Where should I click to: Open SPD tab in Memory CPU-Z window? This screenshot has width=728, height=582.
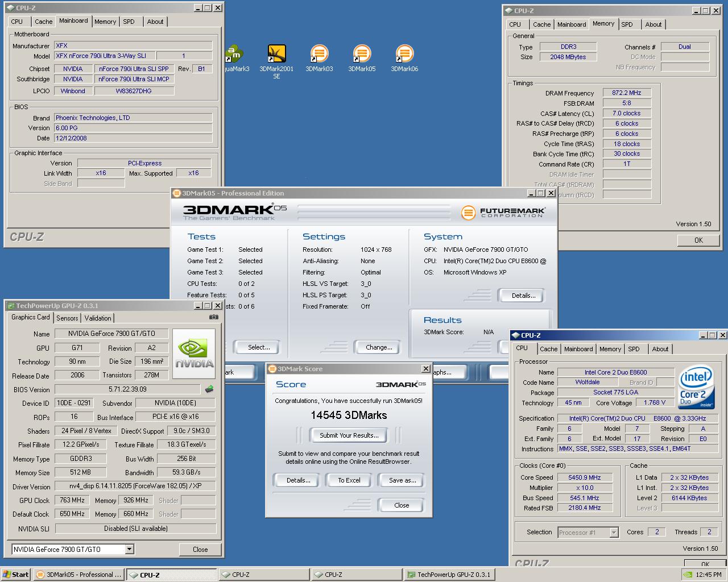[x=627, y=24]
